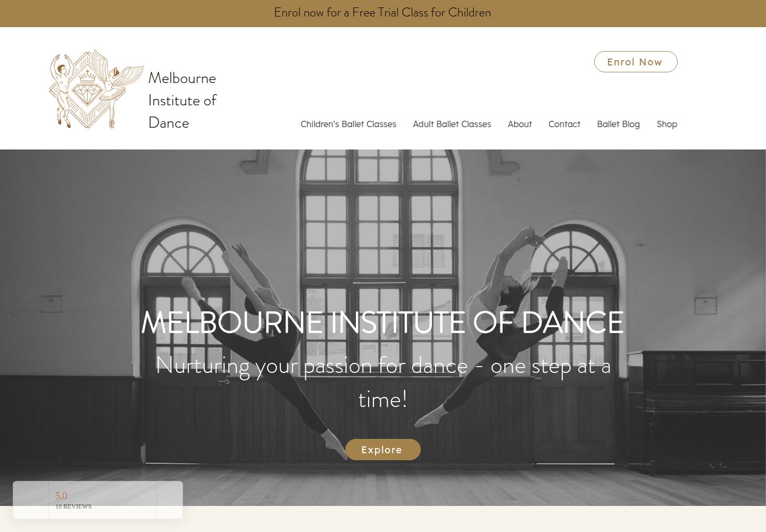Screen dimensions: 766x532
Task: Open the Contact page link
Action: (564, 124)
